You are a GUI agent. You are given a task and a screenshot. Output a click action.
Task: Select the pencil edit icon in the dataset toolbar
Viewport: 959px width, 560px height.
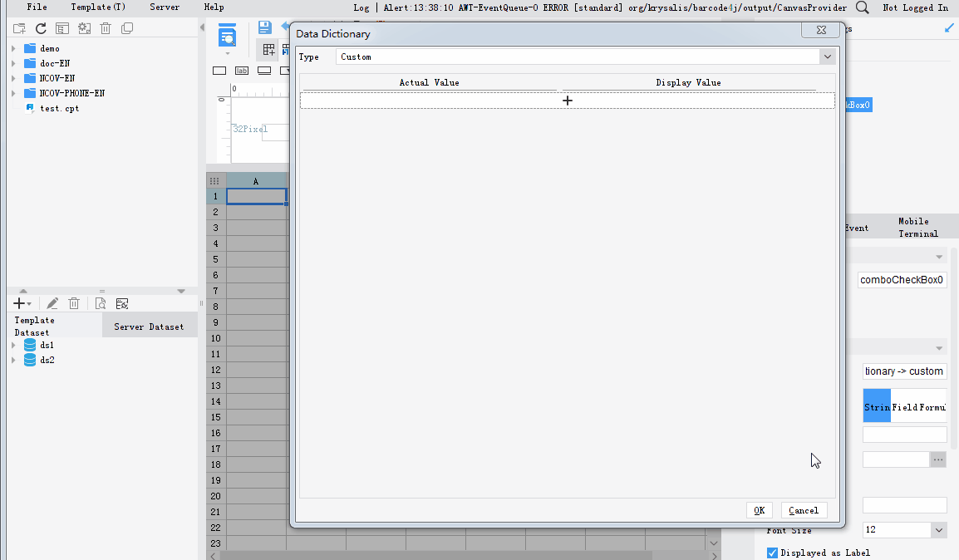pyautogui.click(x=52, y=303)
